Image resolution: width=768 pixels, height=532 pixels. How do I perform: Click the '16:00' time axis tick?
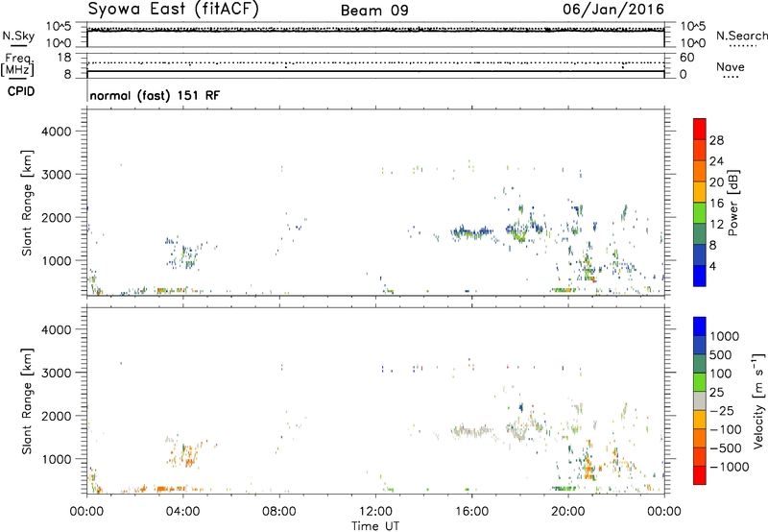click(471, 512)
